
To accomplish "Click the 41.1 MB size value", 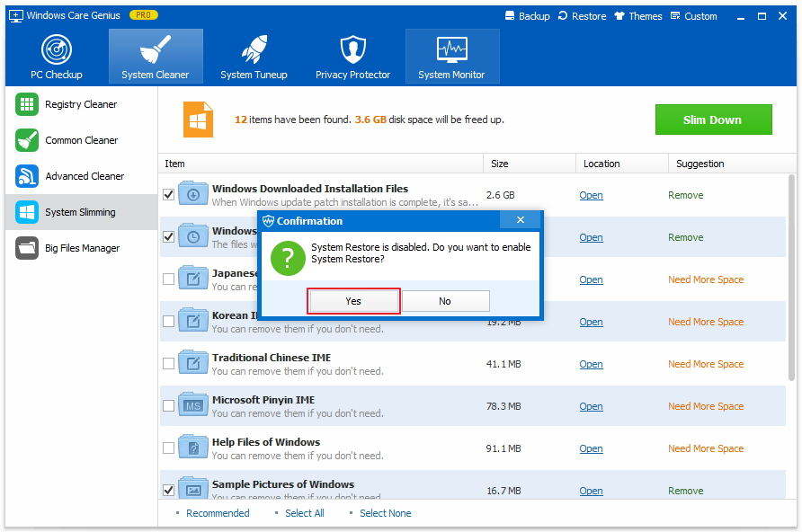I will pos(503,364).
